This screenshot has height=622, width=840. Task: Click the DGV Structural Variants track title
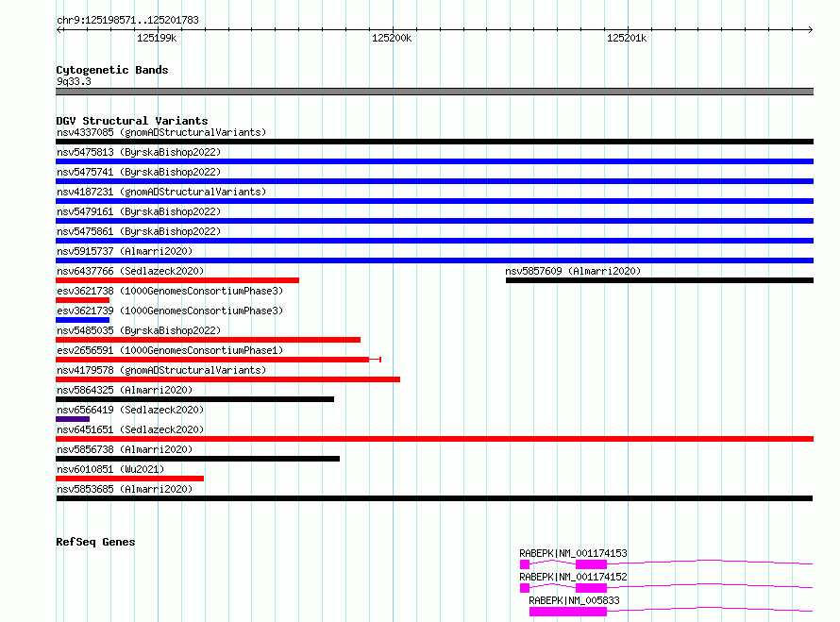132,121
